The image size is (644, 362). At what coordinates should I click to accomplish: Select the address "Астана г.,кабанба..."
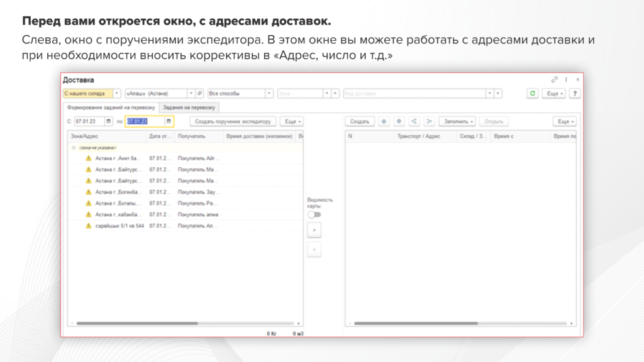point(118,215)
